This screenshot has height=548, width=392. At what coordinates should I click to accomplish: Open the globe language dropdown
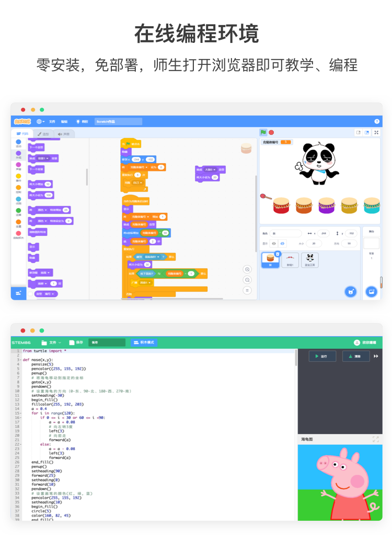(x=40, y=121)
